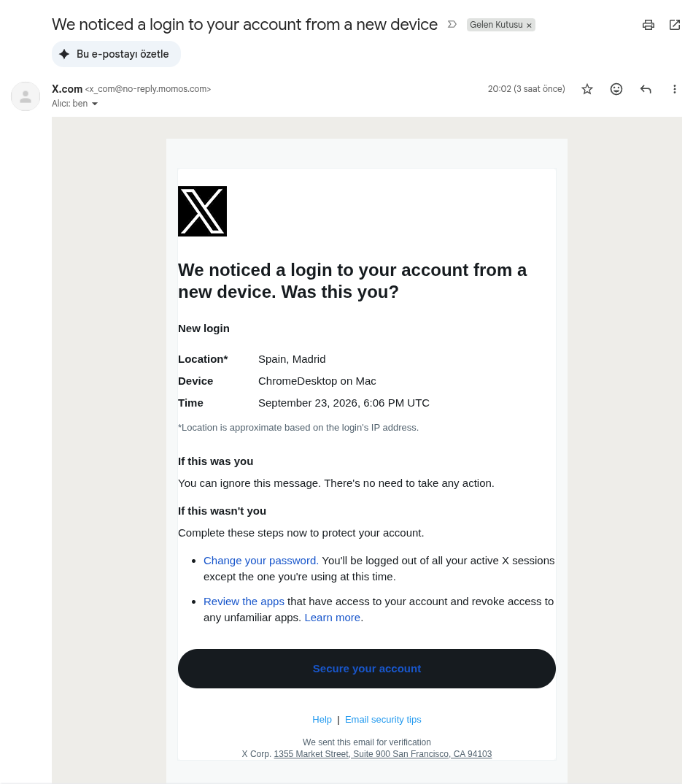The height and width of the screenshot is (784, 693).
Task: Click the X logo image
Action: 202,211
